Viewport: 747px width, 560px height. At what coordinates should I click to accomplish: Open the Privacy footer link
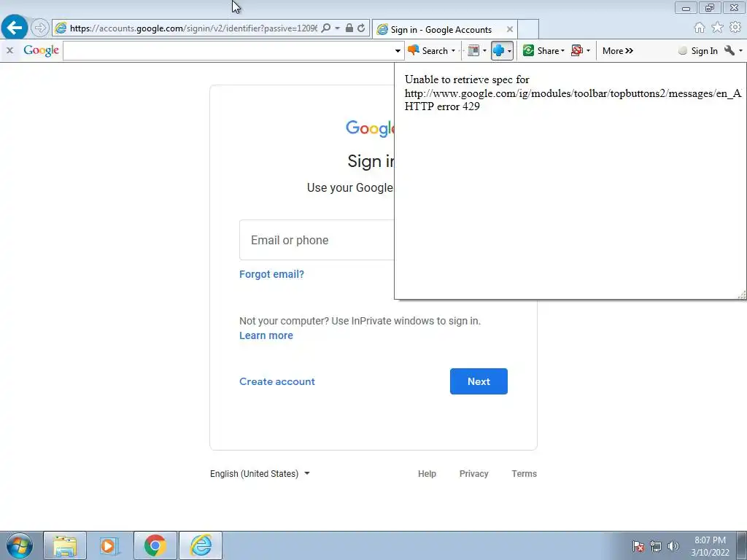pyautogui.click(x=473, y=474)
